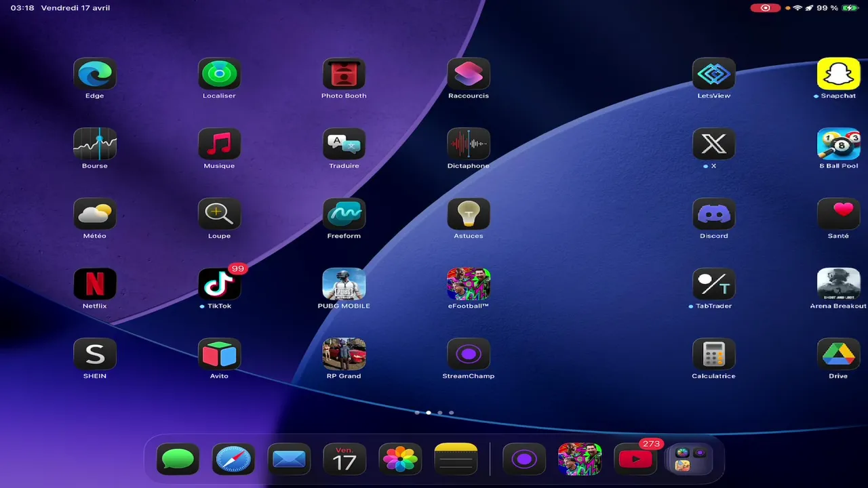Tap the Vendredi 17 avril date
This screenshot has width=868, height=488.
click(x=75, y=8)
